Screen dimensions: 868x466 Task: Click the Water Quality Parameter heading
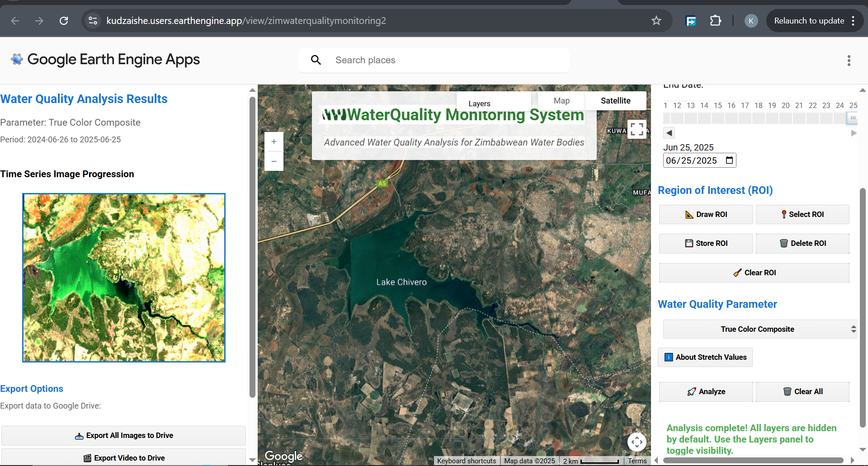(x=717, y=304)
